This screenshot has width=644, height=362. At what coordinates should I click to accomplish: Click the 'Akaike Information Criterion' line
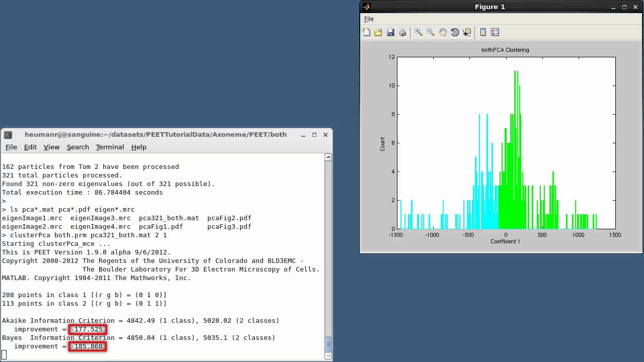pyautogui.click(x=140, y=321)
